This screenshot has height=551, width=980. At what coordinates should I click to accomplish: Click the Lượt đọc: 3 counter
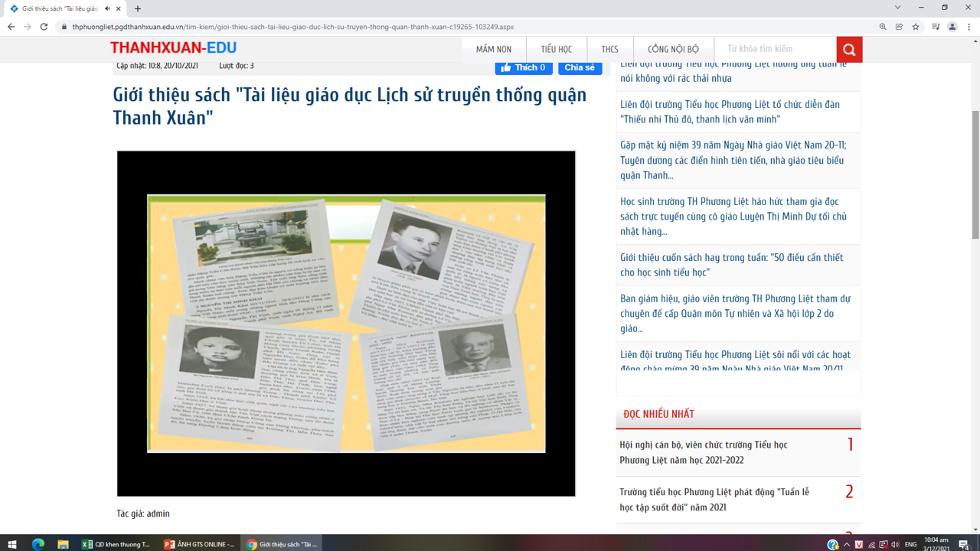point(237,66)
